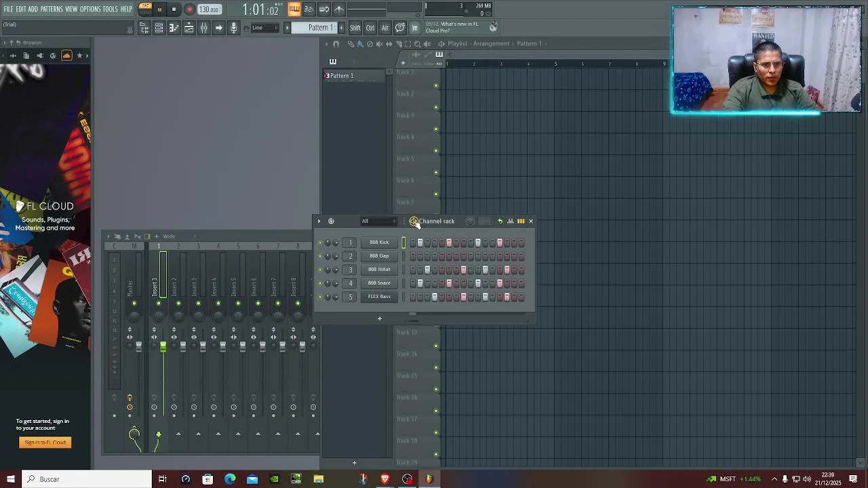Click Channel rack step sequencer view icon
Screen dimensions: 868x488
(521, 221)
